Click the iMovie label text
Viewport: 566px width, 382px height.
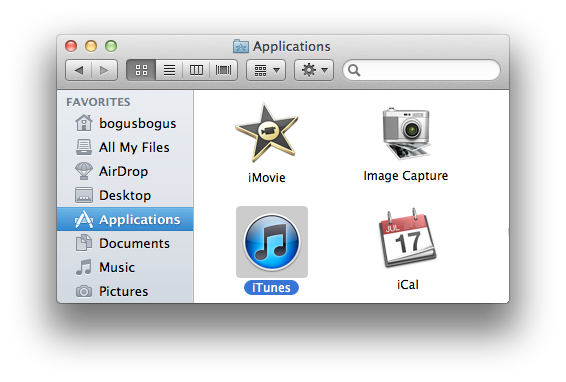267,178
